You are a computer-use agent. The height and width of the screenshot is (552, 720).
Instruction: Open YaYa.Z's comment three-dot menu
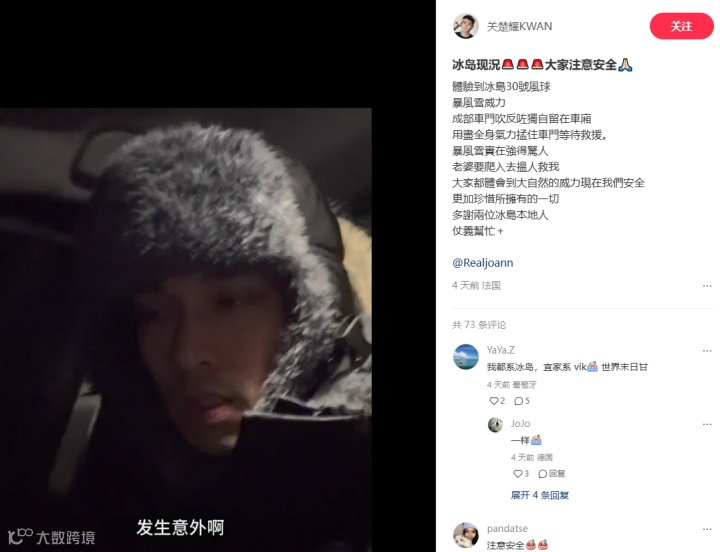(707, 351)
